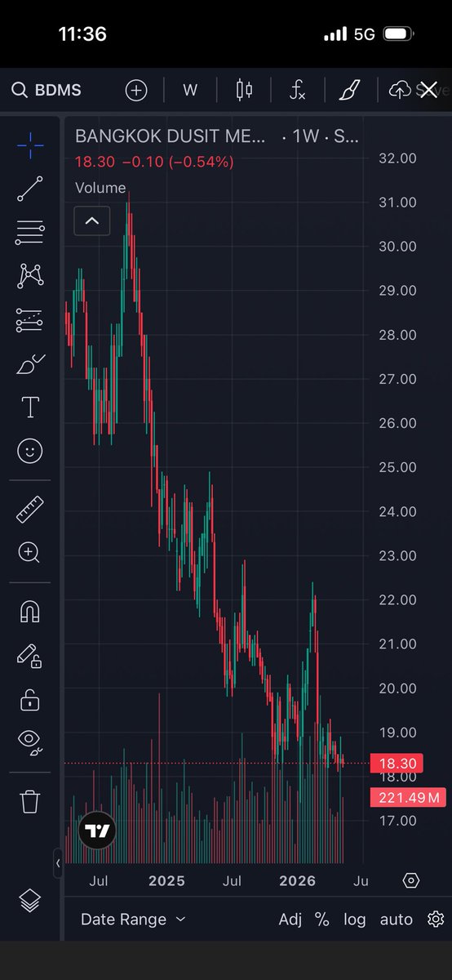Select the ruler measure tool

[30, 510]
